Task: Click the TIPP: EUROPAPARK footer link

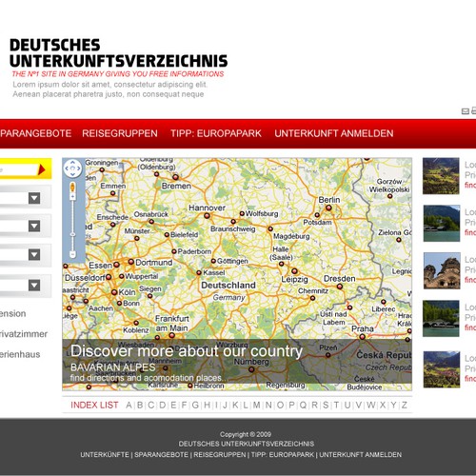Action: (x=283, y=455)
